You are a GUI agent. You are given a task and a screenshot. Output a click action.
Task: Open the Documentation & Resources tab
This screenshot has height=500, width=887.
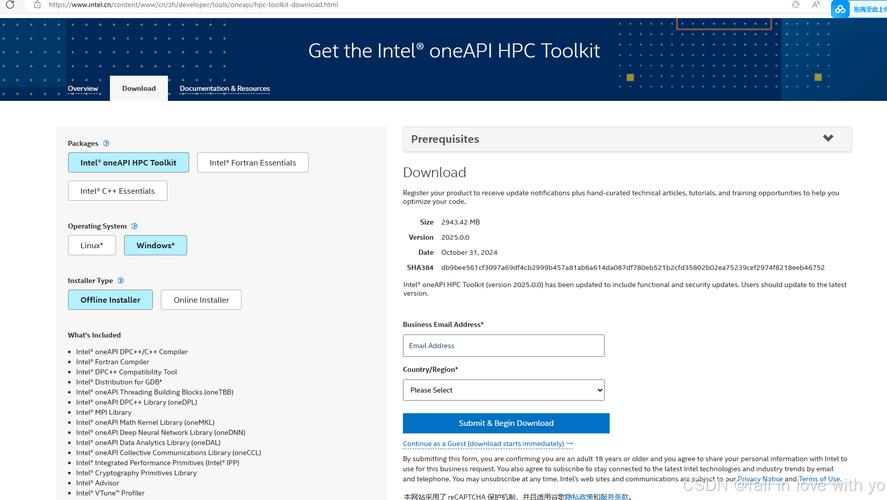click(x=224, y=88)
